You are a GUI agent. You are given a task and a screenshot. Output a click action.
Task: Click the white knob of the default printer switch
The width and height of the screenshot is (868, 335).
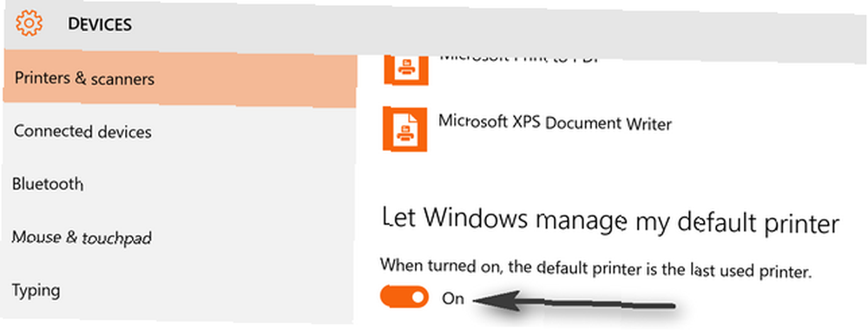coord(418,298)
